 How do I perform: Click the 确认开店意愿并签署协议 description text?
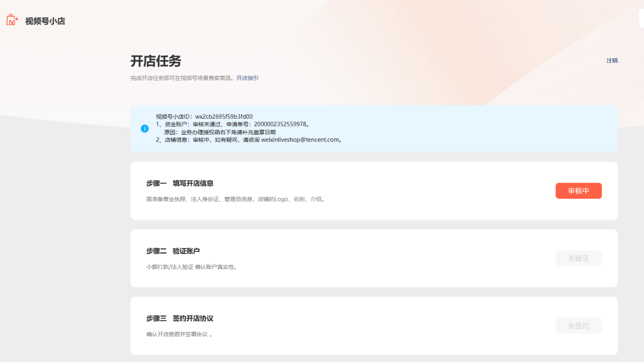(x=179, y=334)
